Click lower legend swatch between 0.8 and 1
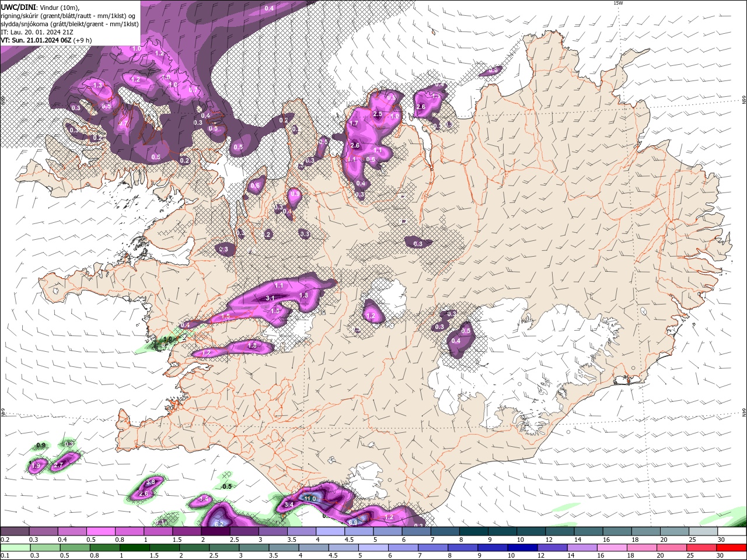The image size is (747, 560). click(x=104, y=548)
